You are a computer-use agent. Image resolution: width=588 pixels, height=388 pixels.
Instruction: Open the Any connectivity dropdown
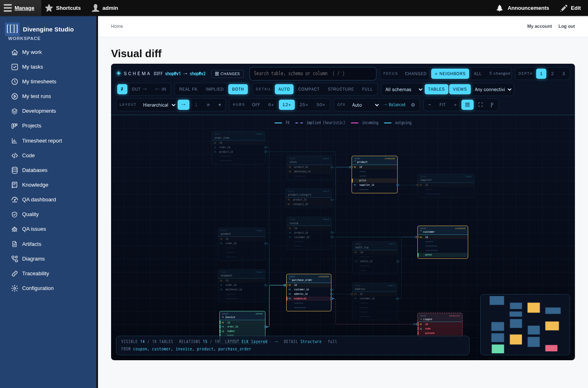click(493, 89)
